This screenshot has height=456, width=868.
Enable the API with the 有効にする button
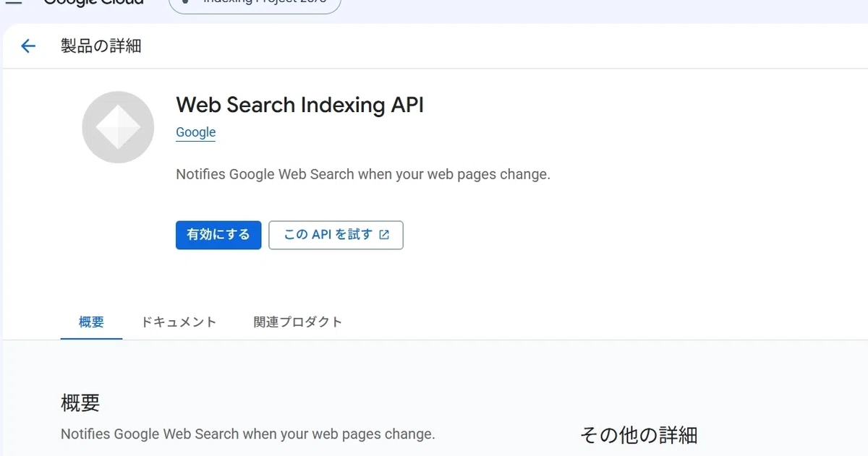tap(218, 235)
